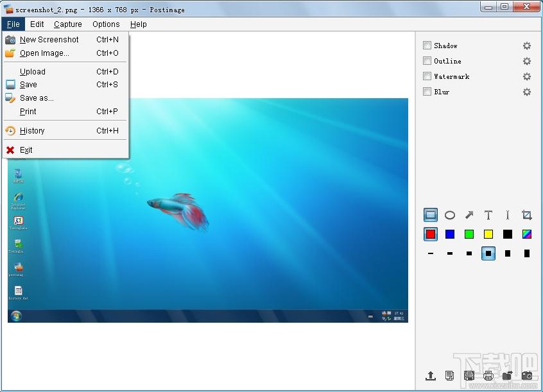Minimize the Postimage window
The height and width of the screenshot is (392, 543).
click(x=488, y=7)
